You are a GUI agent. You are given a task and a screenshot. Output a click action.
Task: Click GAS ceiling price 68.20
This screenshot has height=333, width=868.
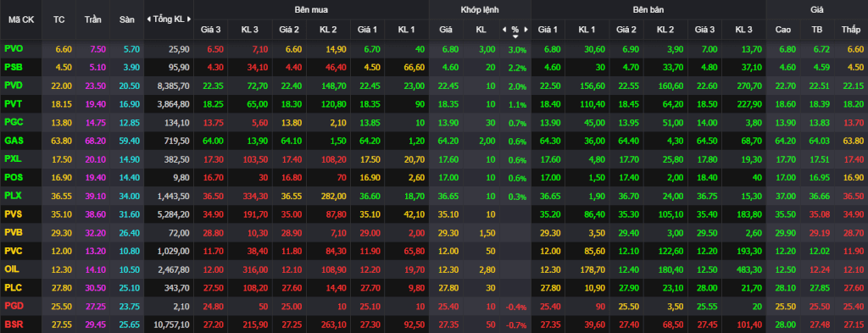(95, 141)
